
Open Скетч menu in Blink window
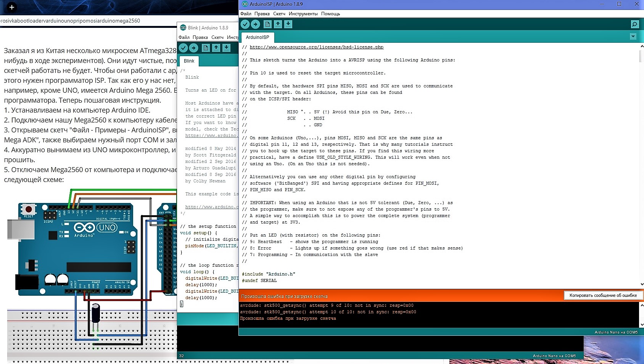[217, 37]
